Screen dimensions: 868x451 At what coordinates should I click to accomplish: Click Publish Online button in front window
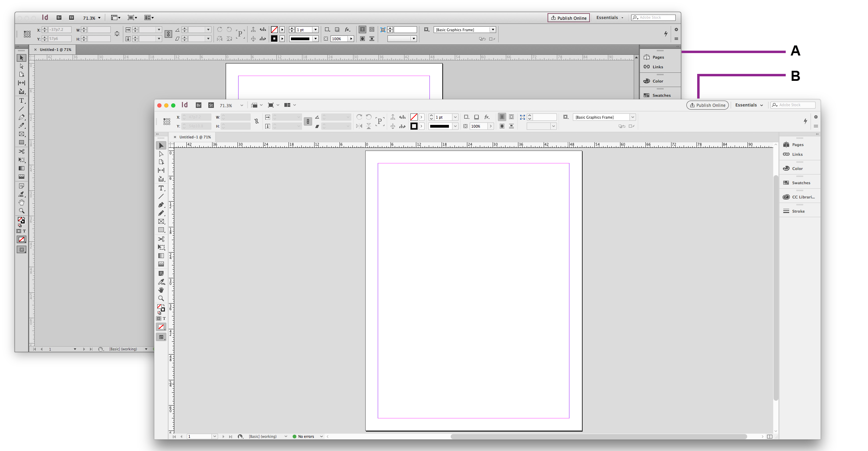707,105
